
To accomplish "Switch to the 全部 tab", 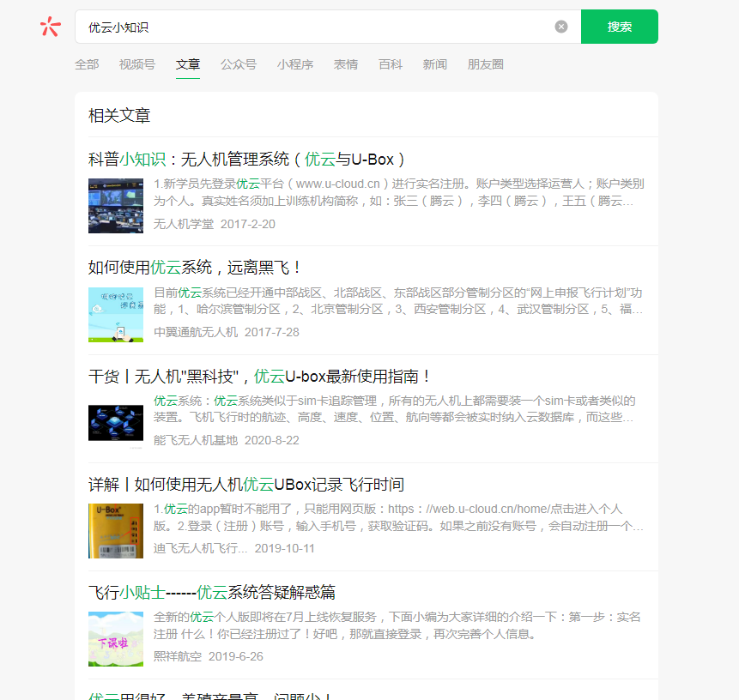I will point(87,64).
